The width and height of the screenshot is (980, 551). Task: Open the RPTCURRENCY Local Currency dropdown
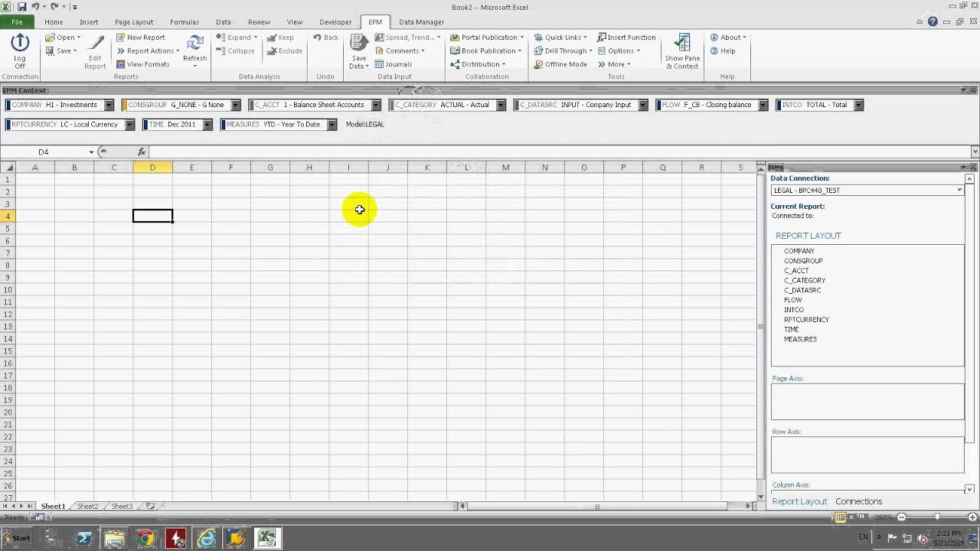[x=129, y=124]
